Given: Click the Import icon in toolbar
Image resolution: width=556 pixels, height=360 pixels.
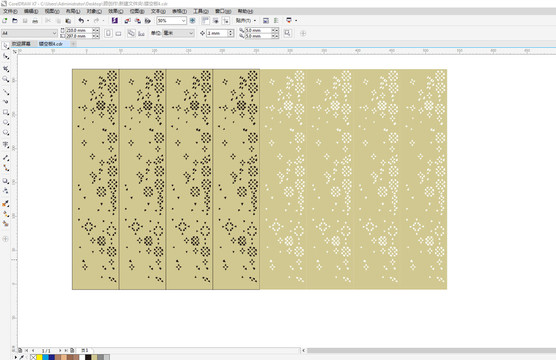Looking at the screenshot, I should 128,21.
